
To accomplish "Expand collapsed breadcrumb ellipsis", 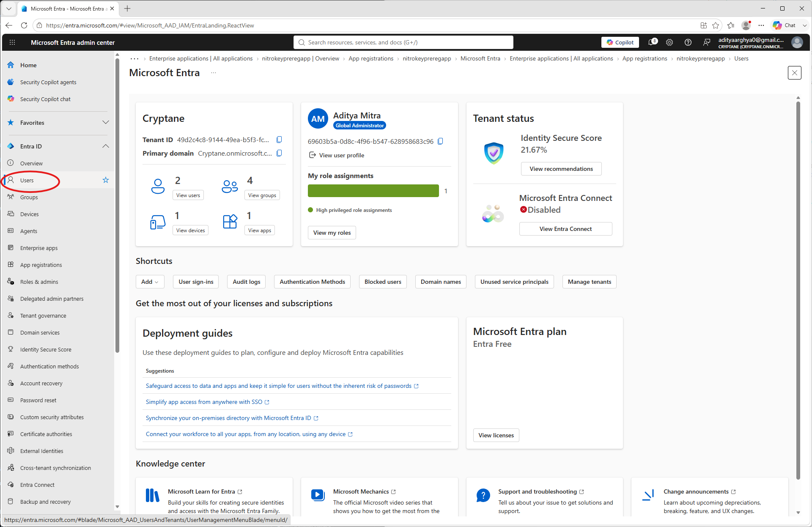I will [134, 59].
